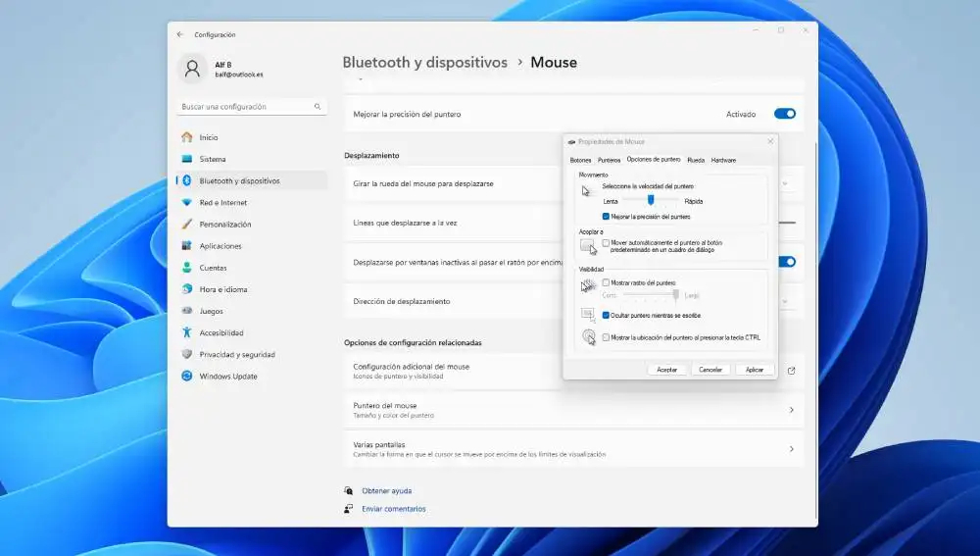Viewport: 980px width, 556px height.
Task: Click the Enviar comentarios icon
Action: tap(349, 509)
